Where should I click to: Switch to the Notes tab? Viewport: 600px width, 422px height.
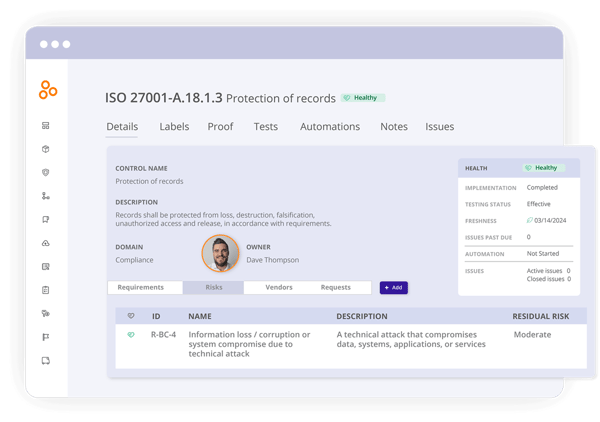coord(394,127)
